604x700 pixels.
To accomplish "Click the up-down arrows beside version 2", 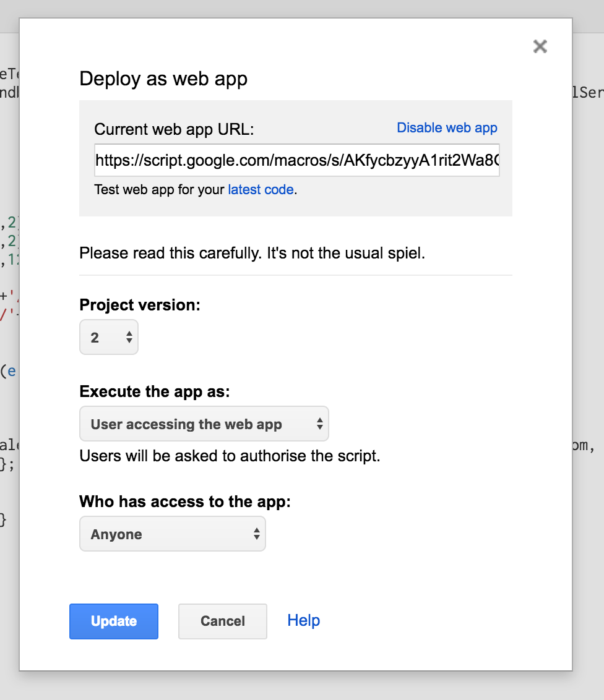I will click(129, 337).
